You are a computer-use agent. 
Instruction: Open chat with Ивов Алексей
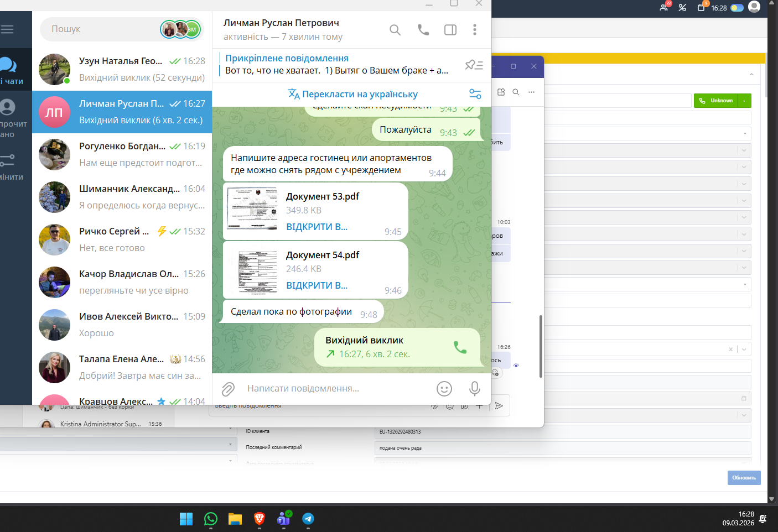coord(122,325)
